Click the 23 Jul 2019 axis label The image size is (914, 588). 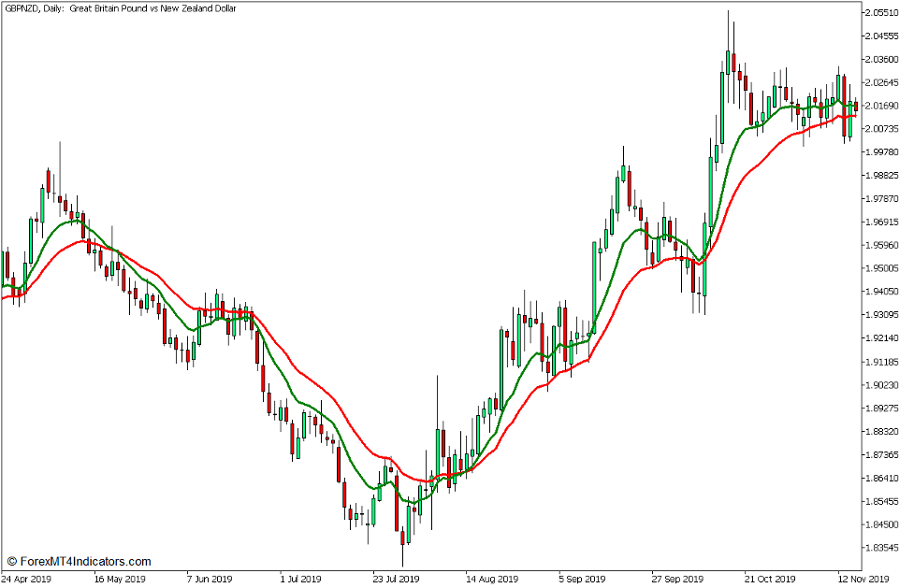(397, 580)
